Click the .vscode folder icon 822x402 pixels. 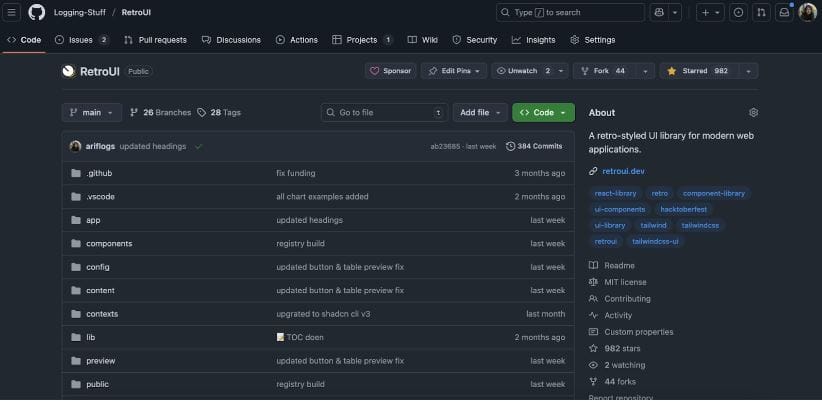(x=76, y=197)
